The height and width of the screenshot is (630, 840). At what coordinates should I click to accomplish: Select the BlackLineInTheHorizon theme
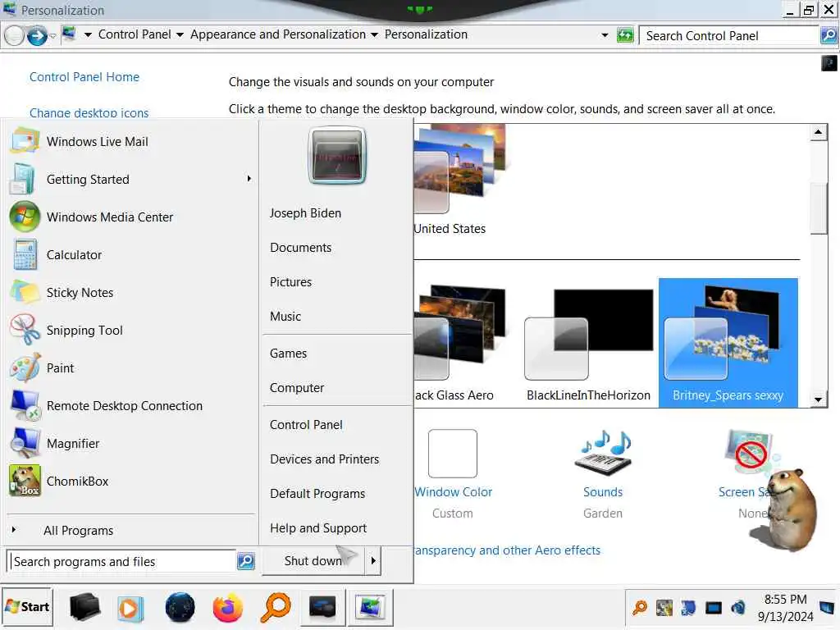point(588,343)
